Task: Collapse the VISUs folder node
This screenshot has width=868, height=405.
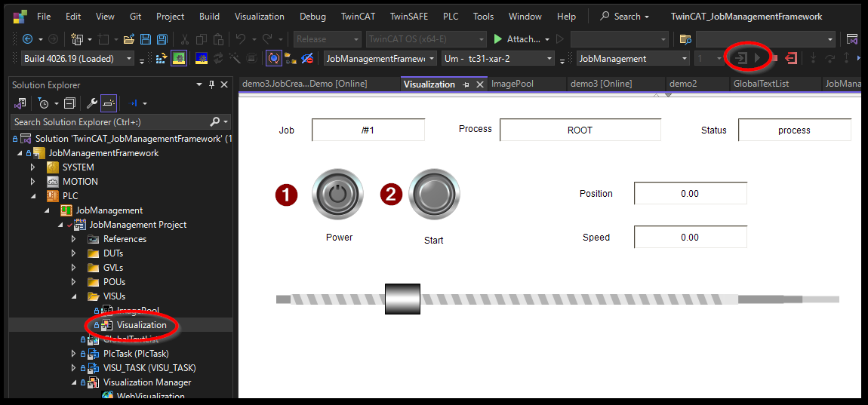Action: [x=74, y=296]
